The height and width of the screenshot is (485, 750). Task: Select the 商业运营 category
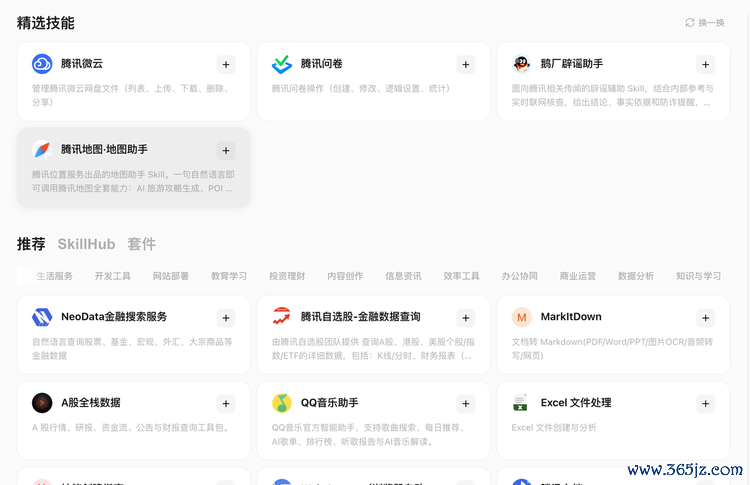[x=578, y=276]
